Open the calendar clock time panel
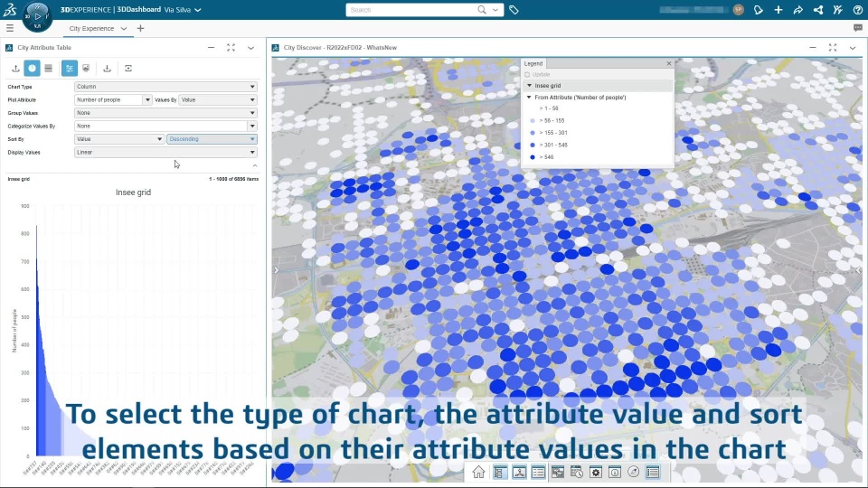The width and height of the screenshot is (868, 488). pos(576,472)
